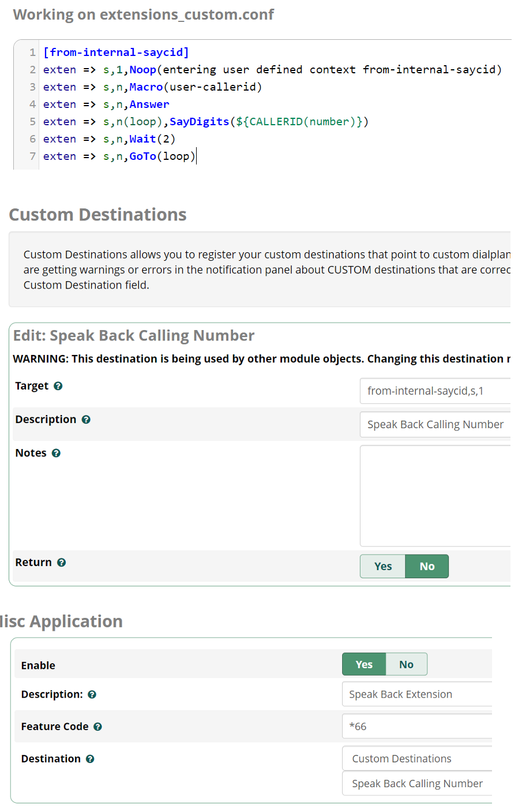Image resolution: width=522 pixels, height=812 pixels.
Task: Click the Return help question icon
Action: (62, 563)
